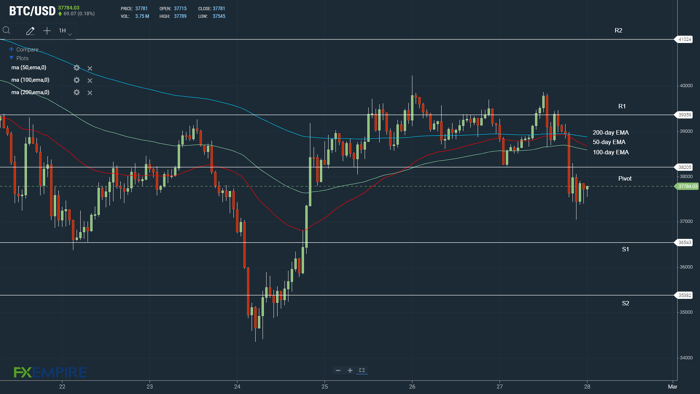Open settings gear for ma (50,ema,0)

(76, 68)
